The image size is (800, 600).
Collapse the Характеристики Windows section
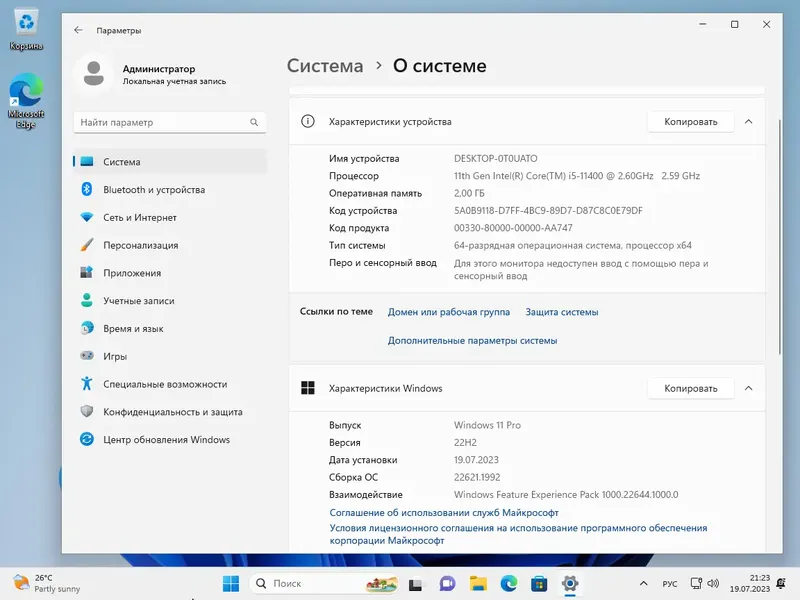749,388
